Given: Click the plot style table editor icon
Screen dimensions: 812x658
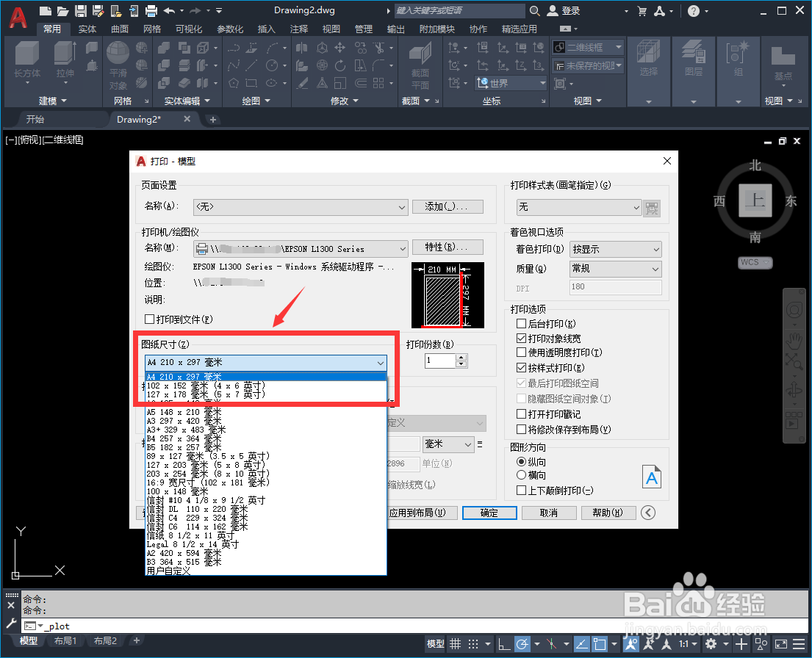Looking at the screenshot, I should click(652, 208).
